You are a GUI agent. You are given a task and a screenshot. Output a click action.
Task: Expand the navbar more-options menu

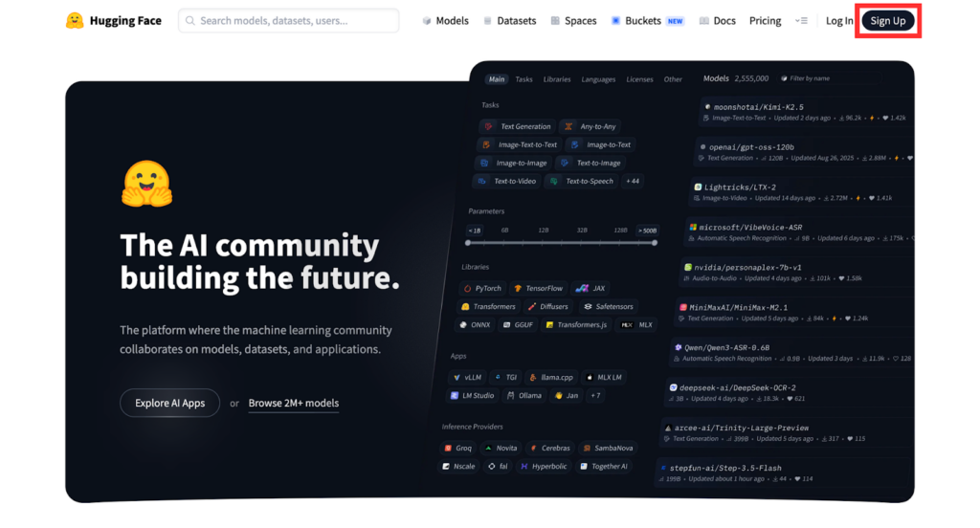coord(801,21)
